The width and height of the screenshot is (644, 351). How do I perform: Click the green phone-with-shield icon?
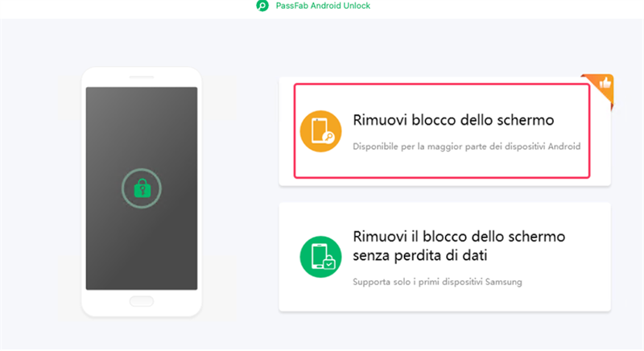[320, 257]
